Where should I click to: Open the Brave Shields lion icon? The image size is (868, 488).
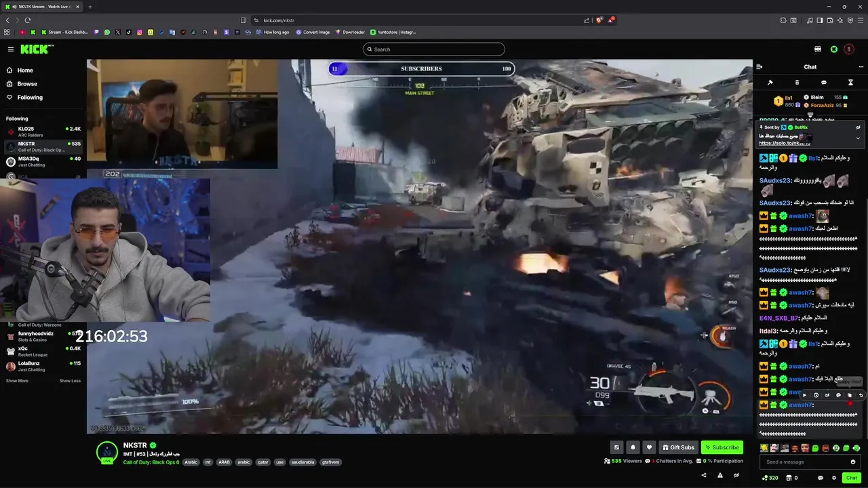point(599,20)
